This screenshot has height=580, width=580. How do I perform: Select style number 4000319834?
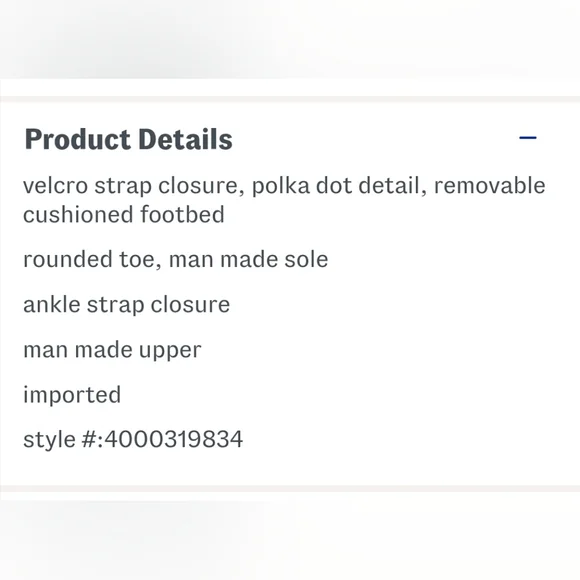click(173, 439)
